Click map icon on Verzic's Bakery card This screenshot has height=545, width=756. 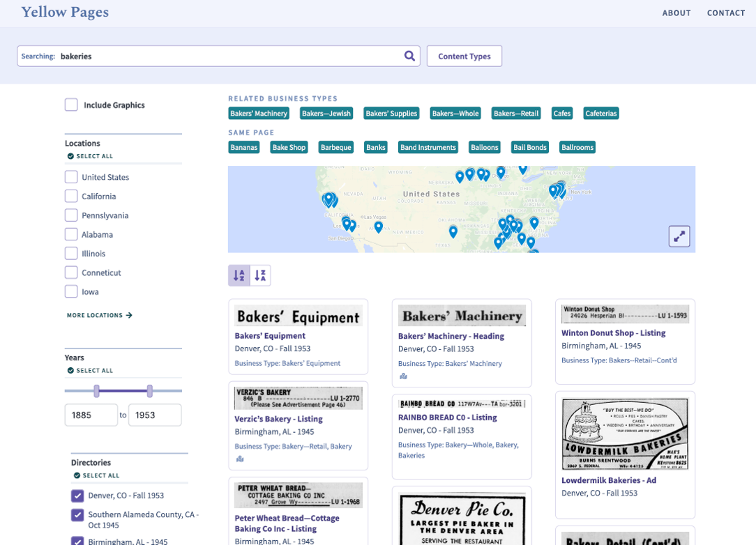[x=240, y=459]
